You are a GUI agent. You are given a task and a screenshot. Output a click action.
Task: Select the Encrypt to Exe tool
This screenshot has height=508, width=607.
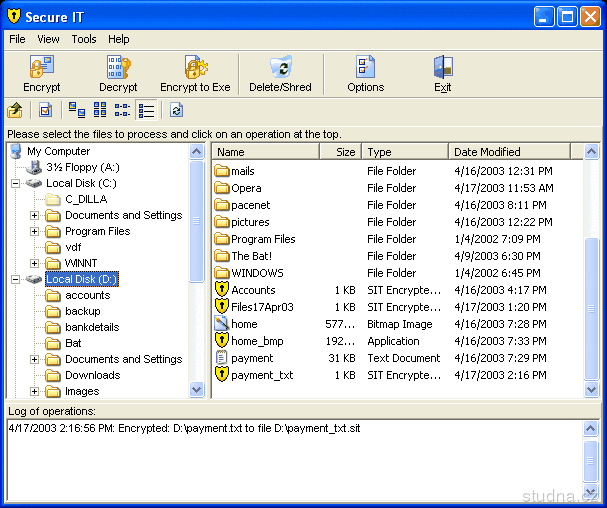point(195,69)
